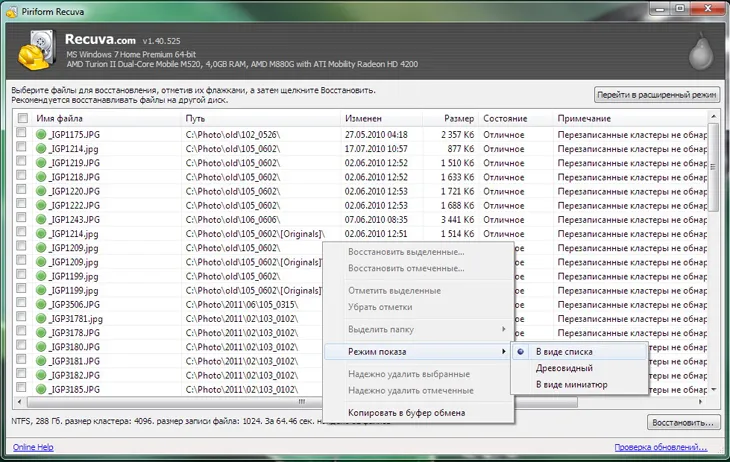Click green status dot of _IGP3506.JPG
730x462 pixels.
click(x=41, y=305)
